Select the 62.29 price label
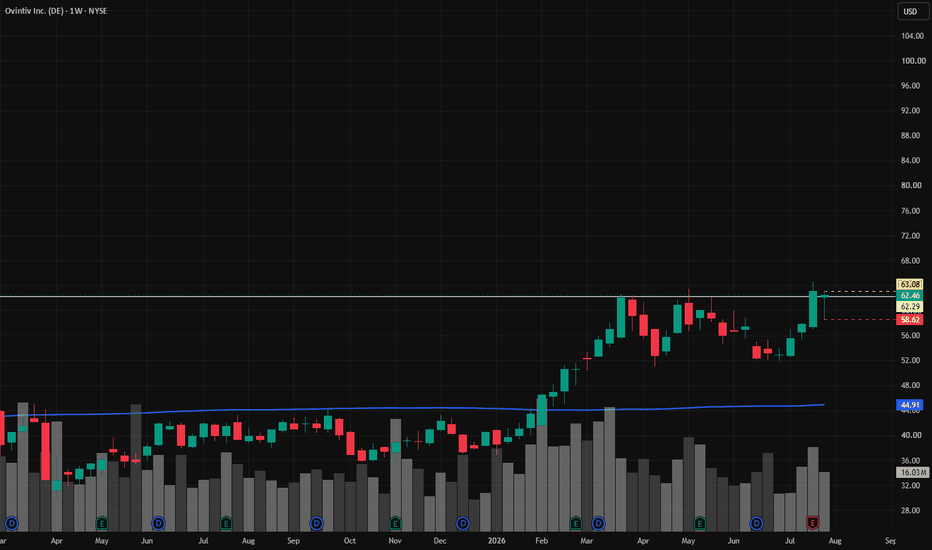The height and width of the screenshot is (550, 932). coord(909,307)
